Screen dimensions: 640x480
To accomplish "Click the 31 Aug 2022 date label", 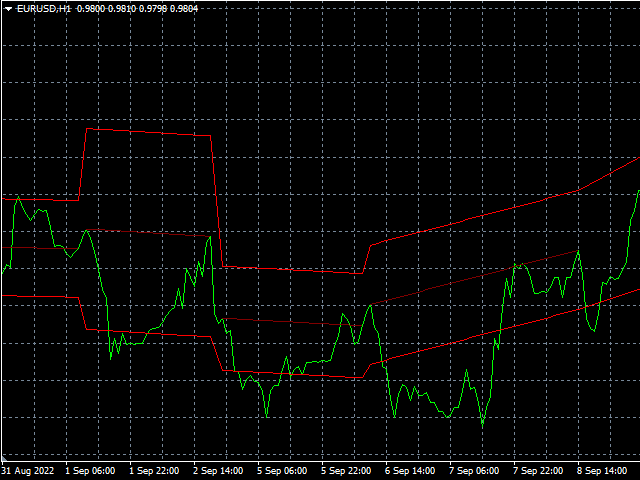I will [x=27, y=470].
